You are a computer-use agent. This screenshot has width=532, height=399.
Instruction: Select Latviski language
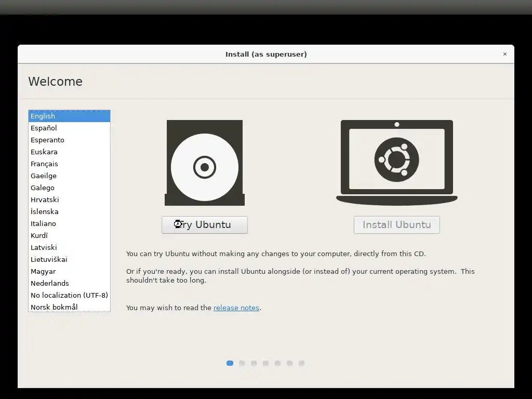69,247
